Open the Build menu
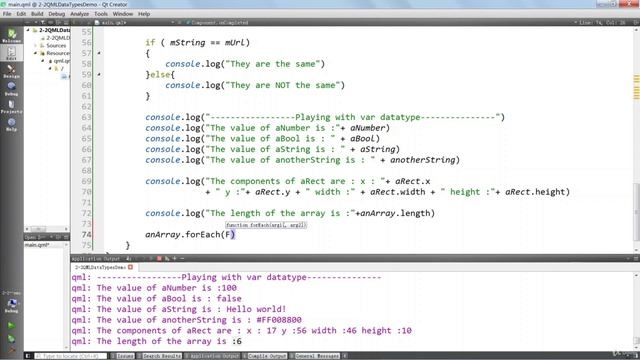This screenshot has height=360, width=640. pyautogui.click(x=37, y=14)
